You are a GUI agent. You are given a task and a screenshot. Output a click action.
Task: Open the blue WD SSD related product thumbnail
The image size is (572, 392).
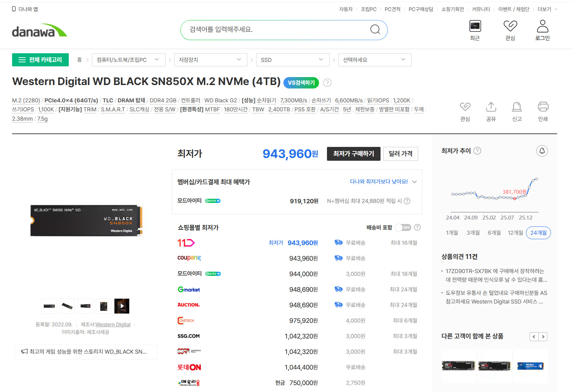tap(530, 366)
